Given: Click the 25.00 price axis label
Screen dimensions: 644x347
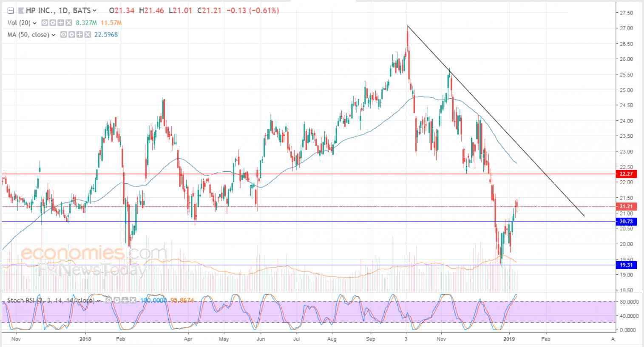Looking at the screenshot, I should (626, 90).
